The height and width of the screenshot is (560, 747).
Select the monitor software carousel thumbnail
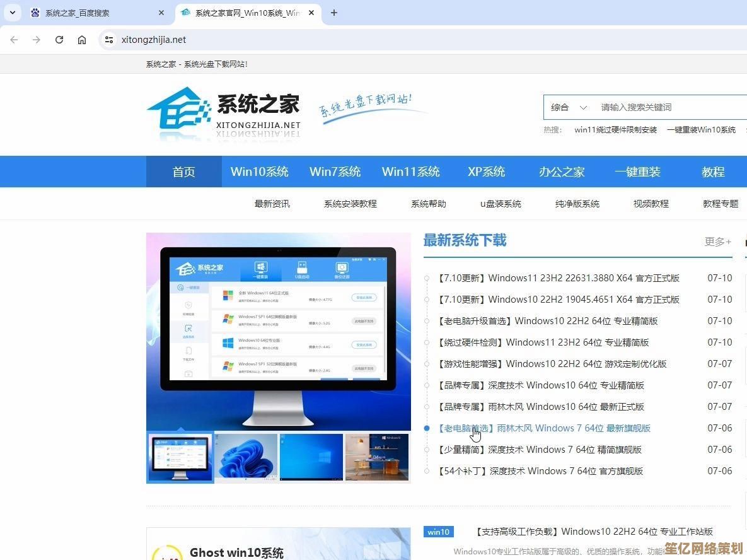coord(180,457)
